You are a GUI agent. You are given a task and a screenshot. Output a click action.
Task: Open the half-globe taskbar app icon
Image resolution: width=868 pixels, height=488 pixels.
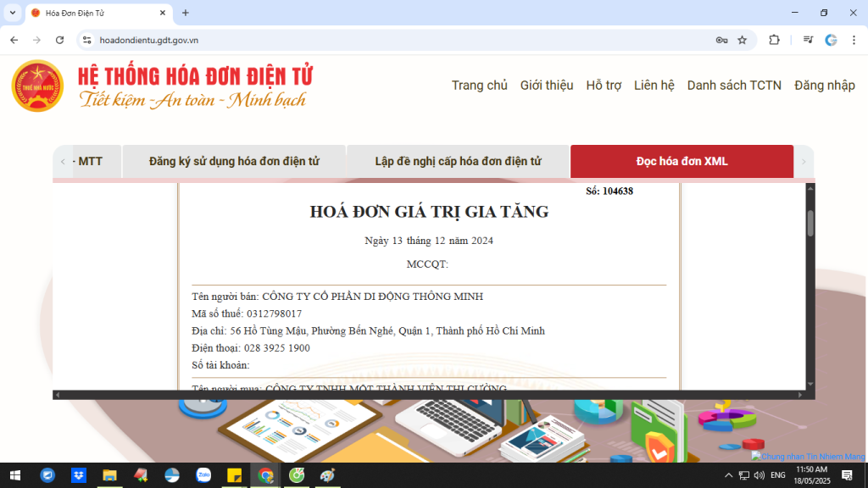tap(172, 475)
